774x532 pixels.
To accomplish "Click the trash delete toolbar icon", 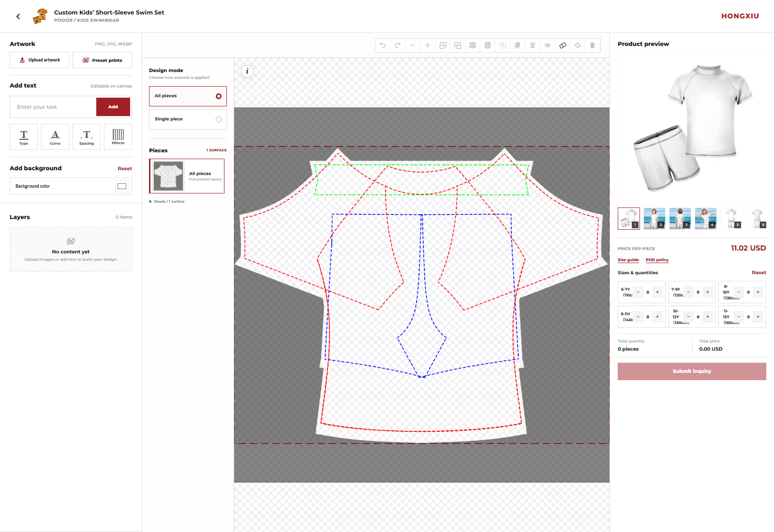I will coord(593,45).
